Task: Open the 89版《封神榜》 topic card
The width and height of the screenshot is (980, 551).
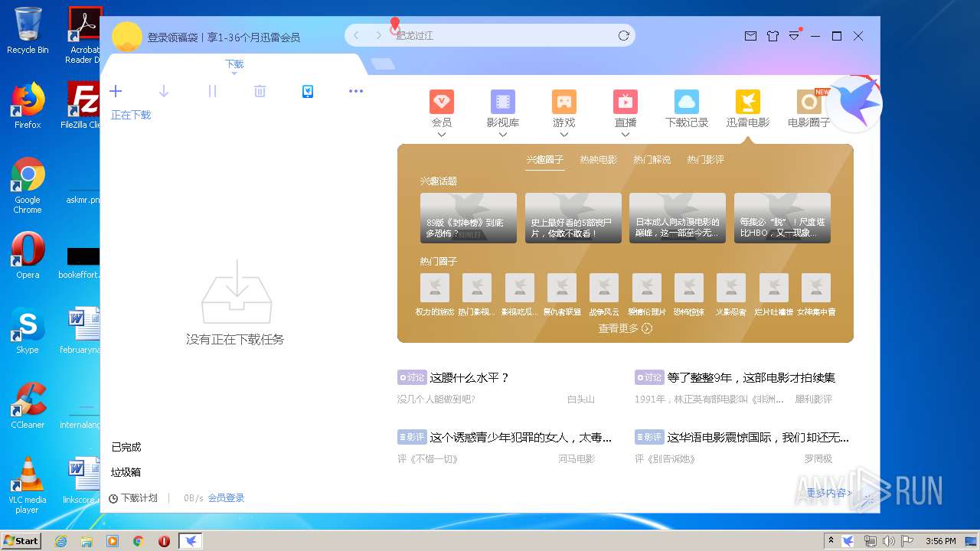Action: point(469,218)
